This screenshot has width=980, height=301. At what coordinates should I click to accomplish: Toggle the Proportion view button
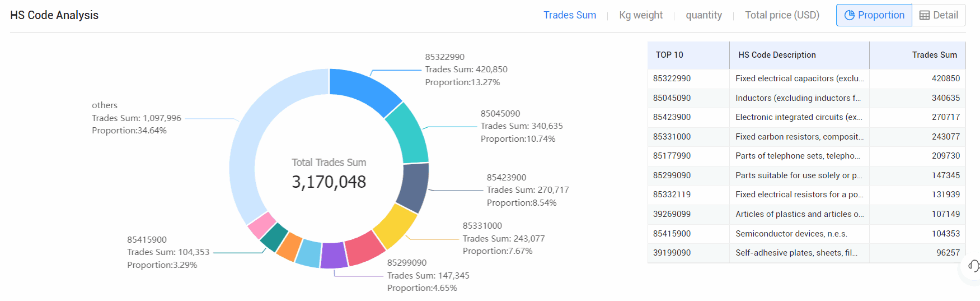[x=874, y=15]
